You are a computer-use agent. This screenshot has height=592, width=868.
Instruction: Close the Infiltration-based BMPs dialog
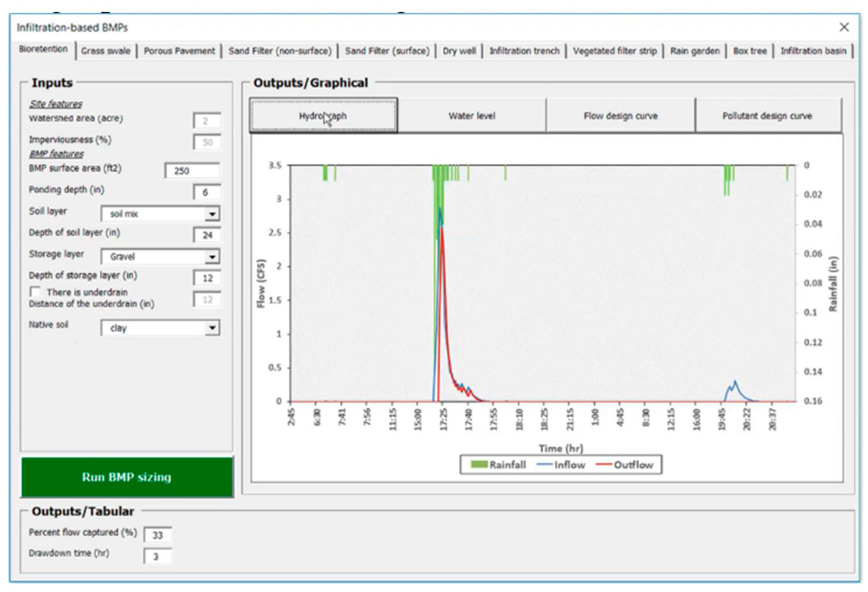pyautogui.click(x=844, y=27)
